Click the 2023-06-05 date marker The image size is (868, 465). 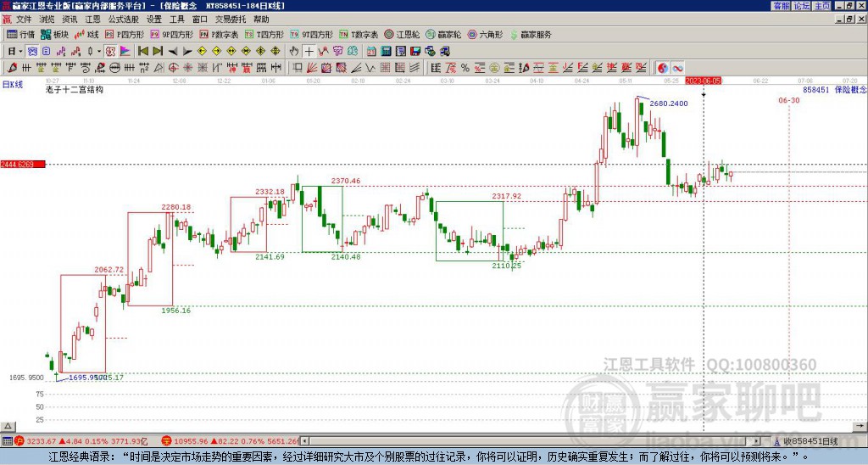tap(703, 81)
